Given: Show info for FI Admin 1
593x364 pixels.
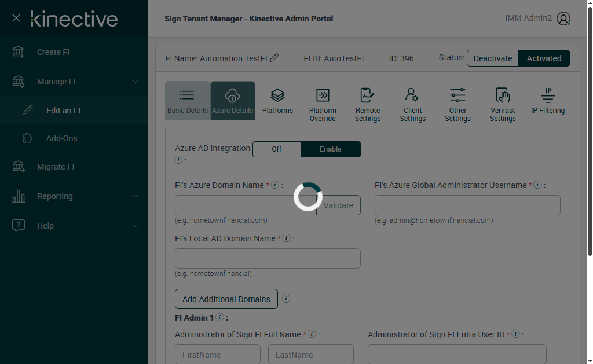Looking at the screenshot, I should [x=219, y=317].
